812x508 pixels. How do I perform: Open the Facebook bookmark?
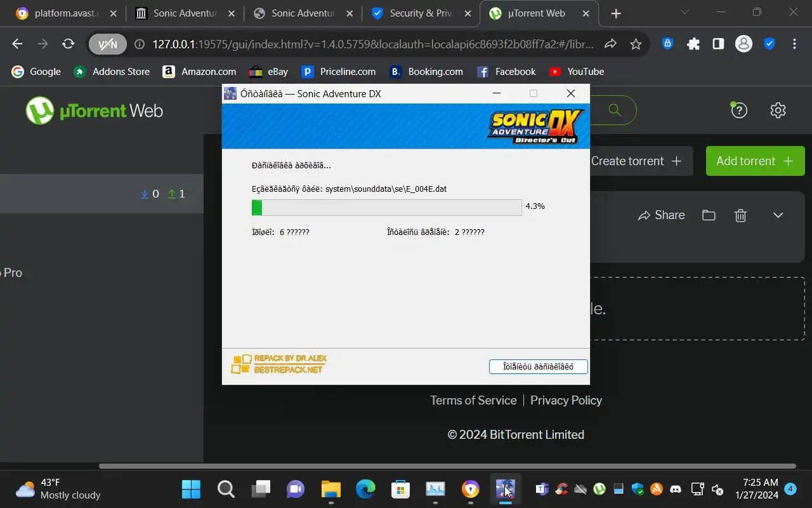(506, 72)
